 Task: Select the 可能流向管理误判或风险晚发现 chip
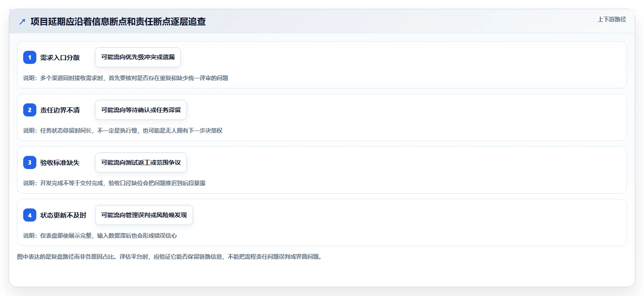coord(144,215)
